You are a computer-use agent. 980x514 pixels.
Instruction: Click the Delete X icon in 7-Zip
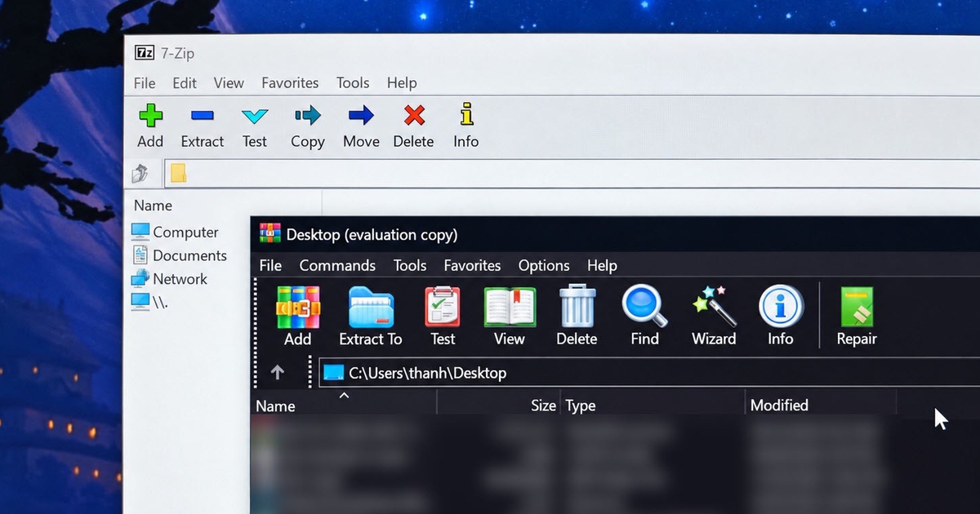pyautogui.click(x=415, y=115)
